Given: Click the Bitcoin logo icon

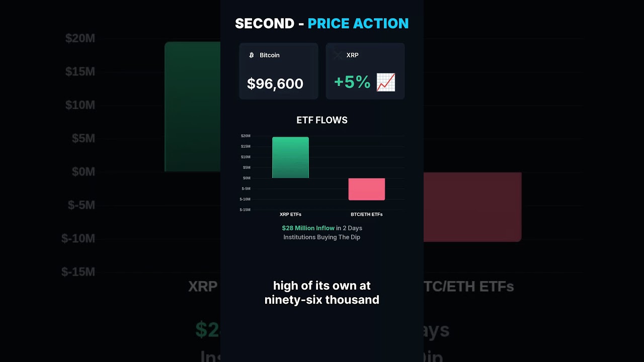Looking at the screenshot, I should [252, 55].
